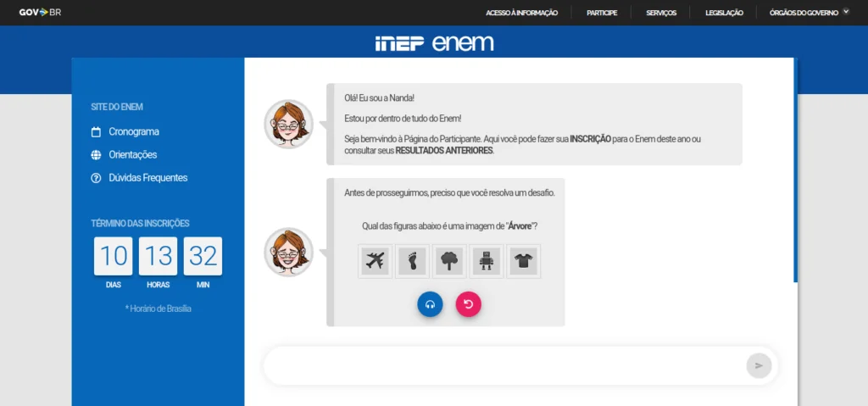The image size is (868, 406).
Task: Open the Serviços menu item
Action: coord(661,13)
